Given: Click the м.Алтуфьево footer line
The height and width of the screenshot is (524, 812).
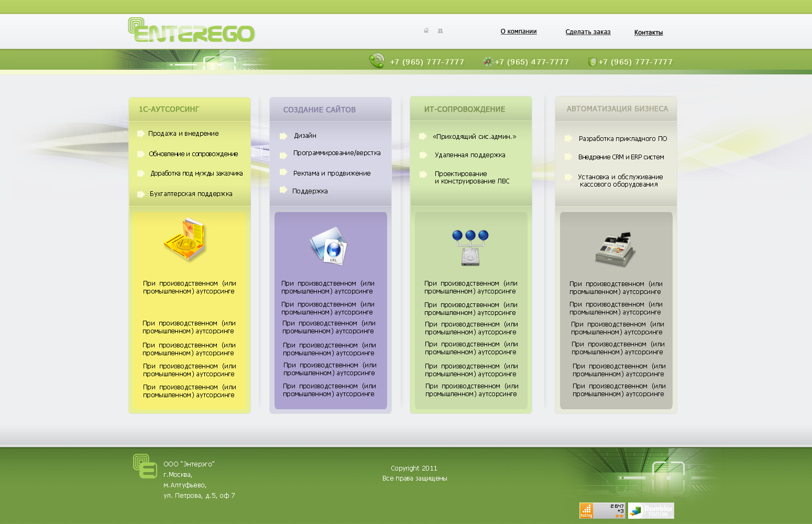Looking at the screenshot, I should tap(185, 485).
